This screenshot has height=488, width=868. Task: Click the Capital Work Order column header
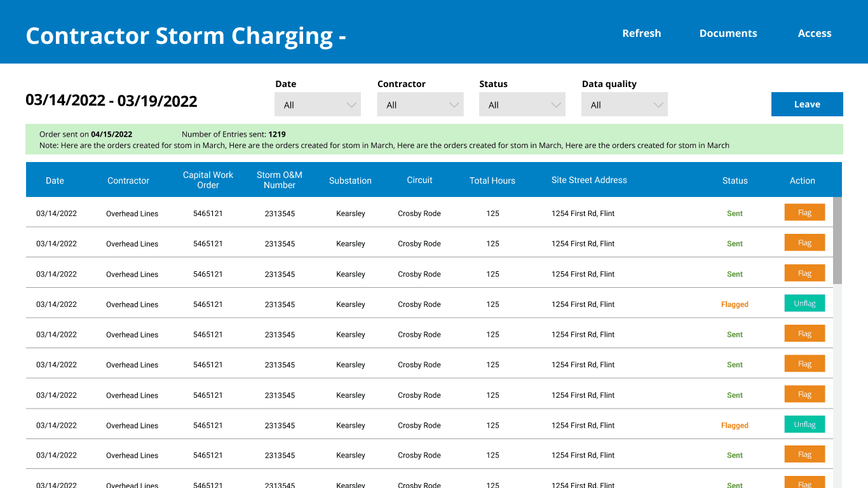[208, 180]
